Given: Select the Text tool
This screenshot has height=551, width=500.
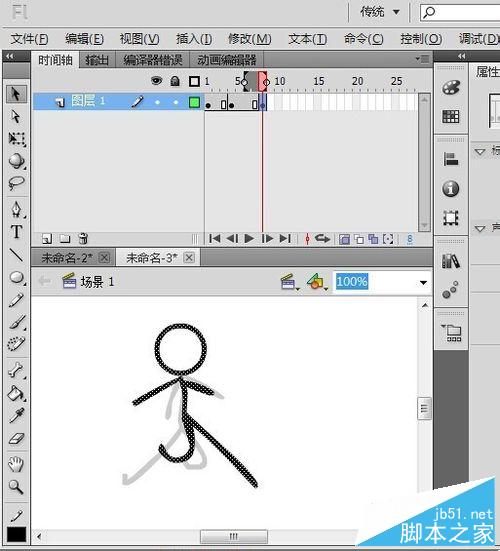Looking at the screenshot, I should pos(16,232).
